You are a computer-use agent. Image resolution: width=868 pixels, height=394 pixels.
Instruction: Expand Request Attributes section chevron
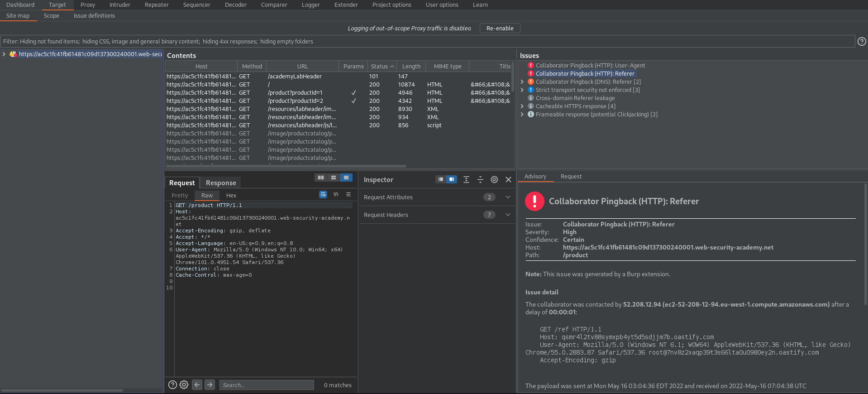pyautogui.click(x=508, y=197)
